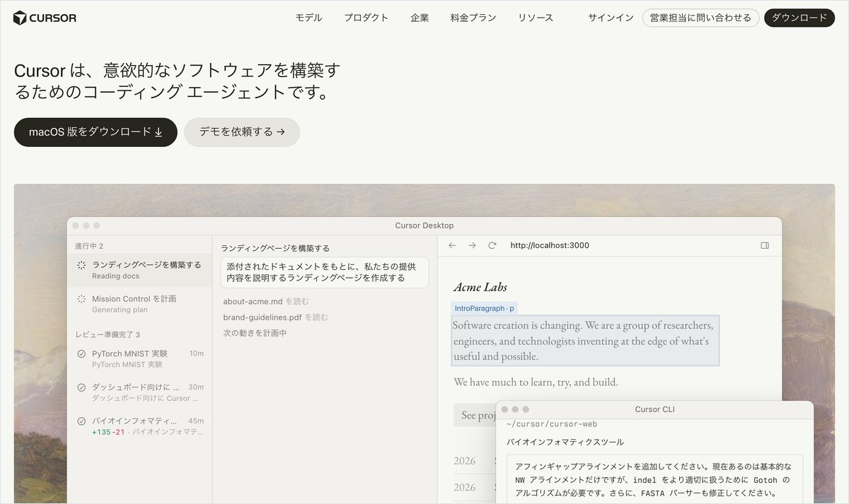This screenshot has width=849, height=504.
Task: Click macOS 版をダウンロード button
Action: [96, 132]
